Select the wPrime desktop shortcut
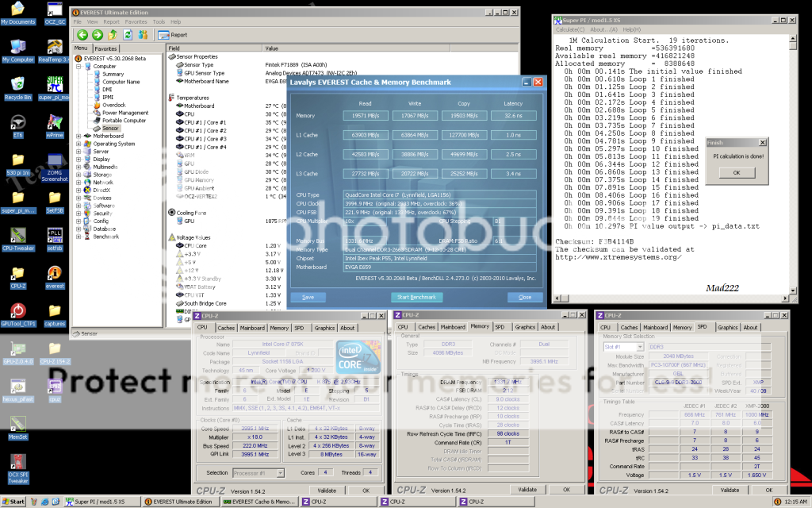The height and width of the screenshot is (508, 812). point(55,121)
